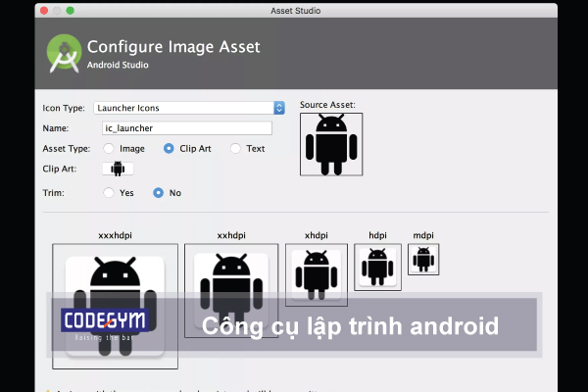
Task: Click the Icon Type dropdown arrow stepper
Action: click(x=279, y=108)
